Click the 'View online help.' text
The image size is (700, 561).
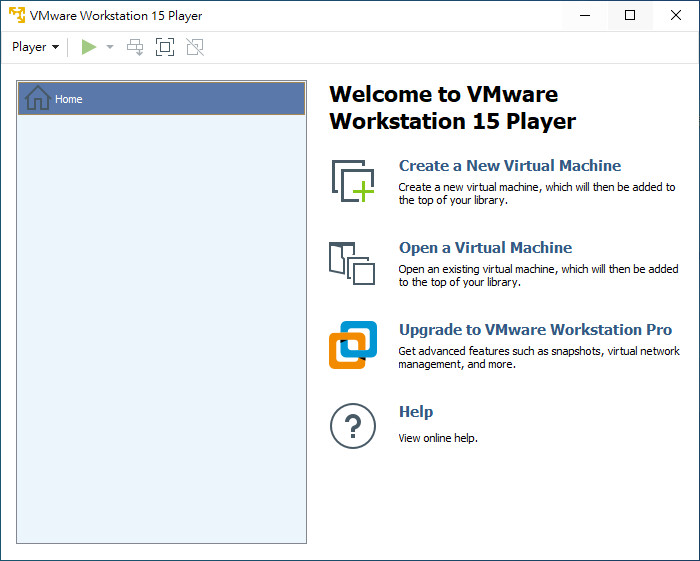tap(438, 438)
